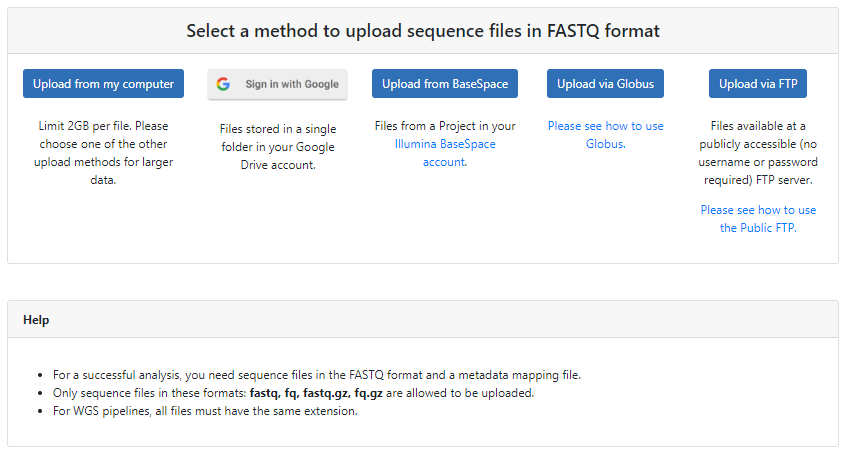The width and height of the screenshot is (850, 457).
Task: Click the WGS pipelines help bullet
Action: pos(205,411)
